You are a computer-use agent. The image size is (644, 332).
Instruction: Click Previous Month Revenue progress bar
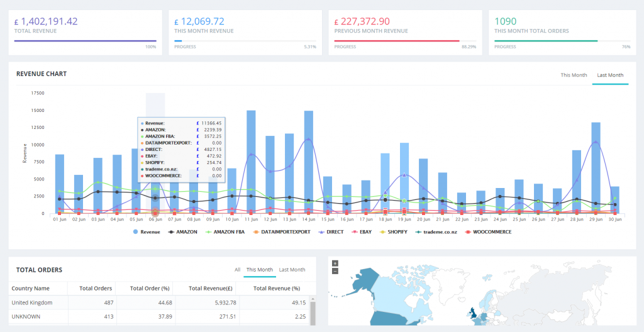click(405, 41)
